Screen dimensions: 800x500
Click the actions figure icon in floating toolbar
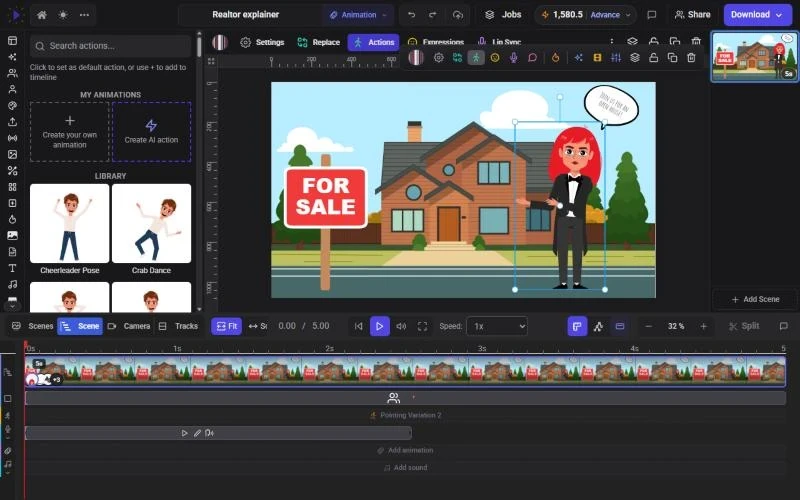coord(476,58)
